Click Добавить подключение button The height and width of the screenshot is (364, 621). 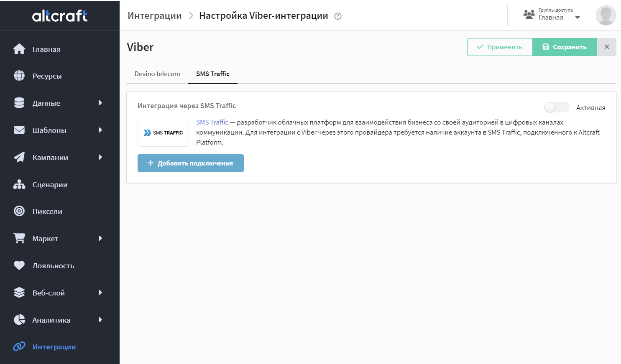(191, 163)
